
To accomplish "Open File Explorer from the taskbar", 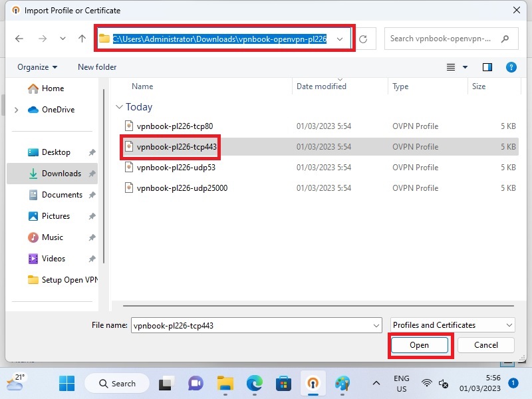I will 225,383.
